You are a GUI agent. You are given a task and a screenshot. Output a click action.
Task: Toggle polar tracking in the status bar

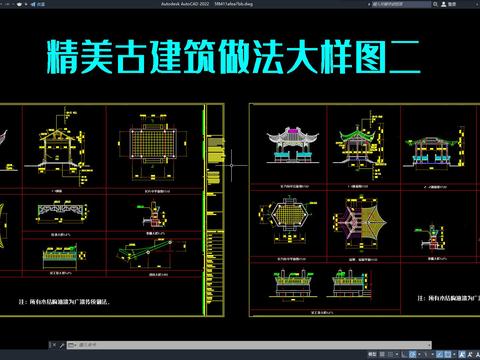412,354
